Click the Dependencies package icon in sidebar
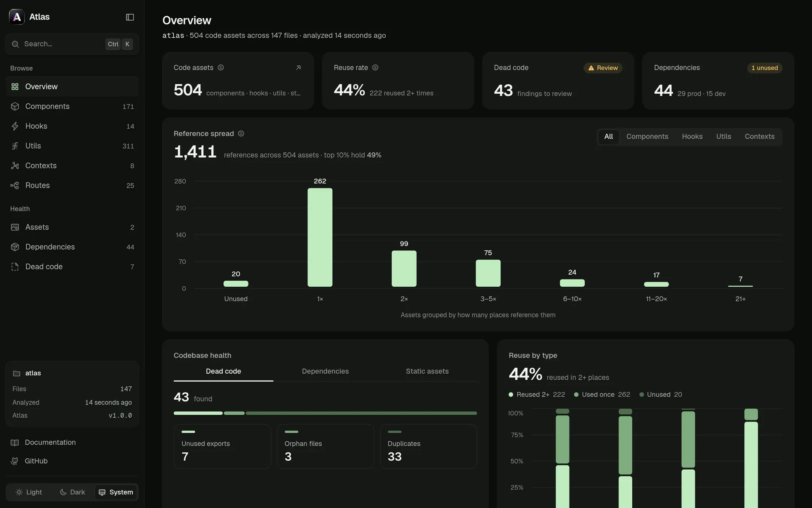The image size is (812, 508). (x=15, y=247)
